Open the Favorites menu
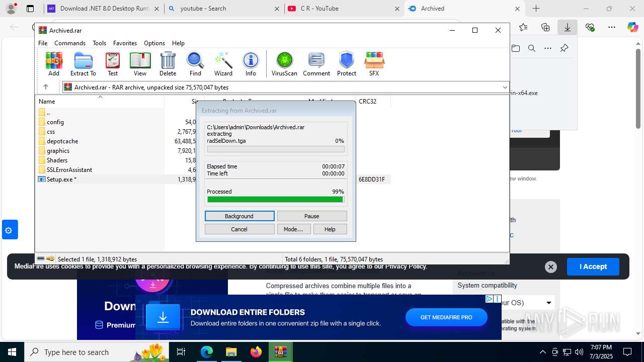This screenshot has height=362, width=644. click(x=125, y=43)
